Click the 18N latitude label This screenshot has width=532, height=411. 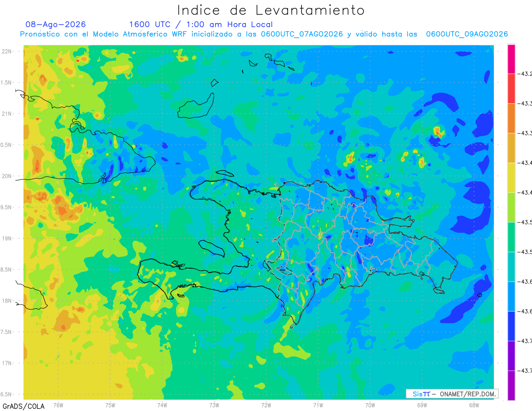(7, 301)
